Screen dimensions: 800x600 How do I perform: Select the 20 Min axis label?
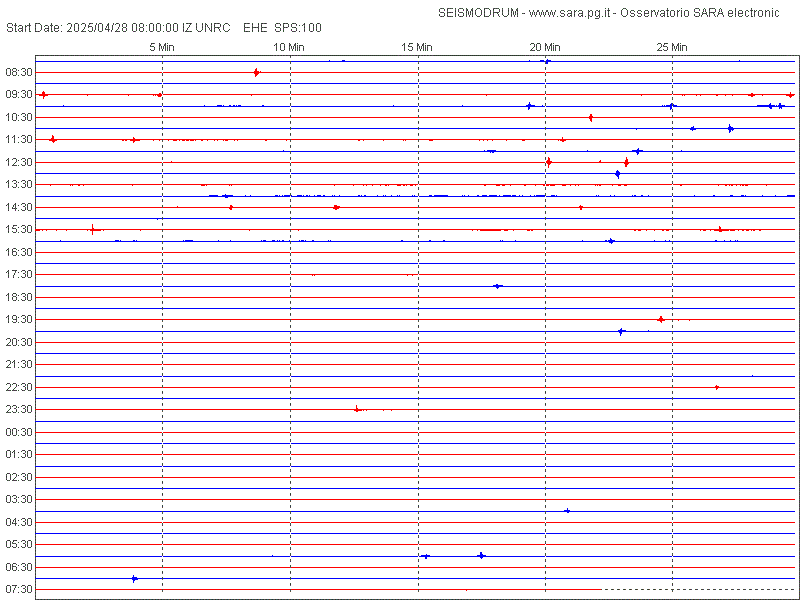[545, 47]
